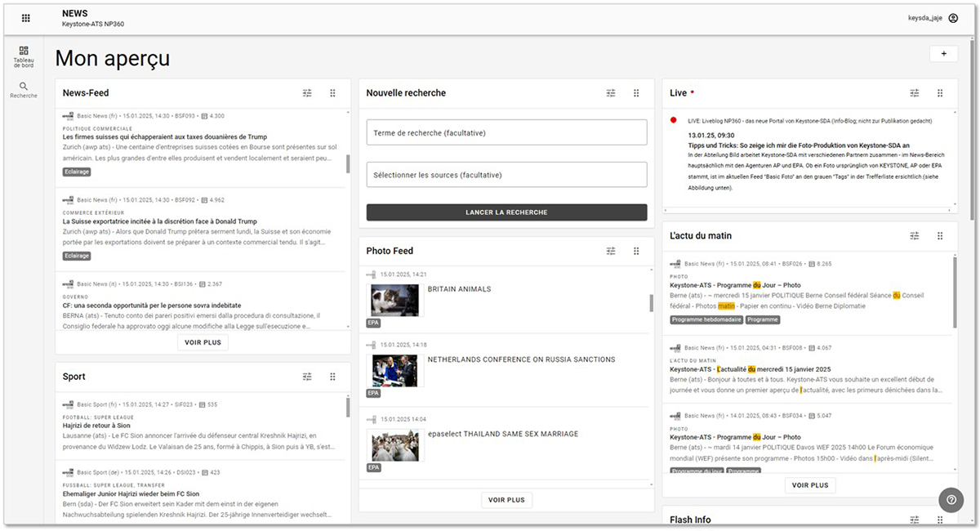Open Photo Feed filter settings icon
The height and width of the screenshot is (531, 980).
pos(611,251)
